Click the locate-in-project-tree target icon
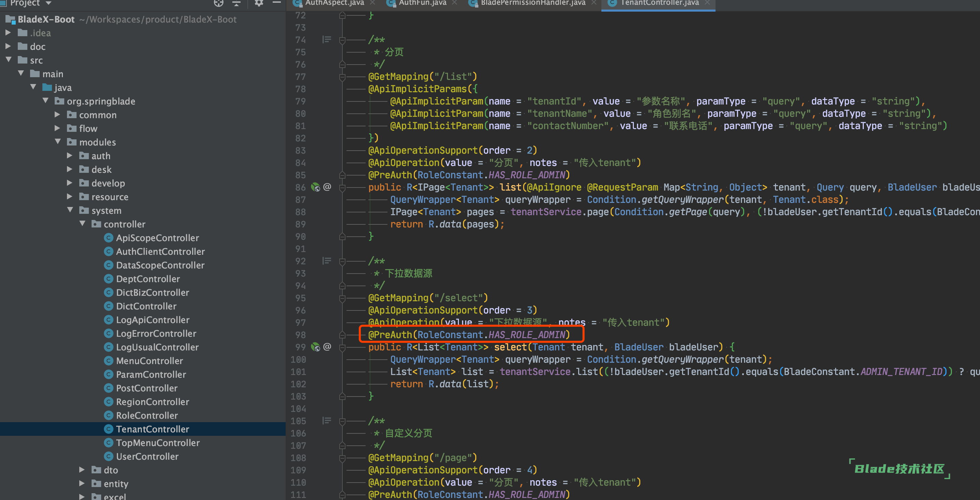The image size is (980, 500). [219, 3]
